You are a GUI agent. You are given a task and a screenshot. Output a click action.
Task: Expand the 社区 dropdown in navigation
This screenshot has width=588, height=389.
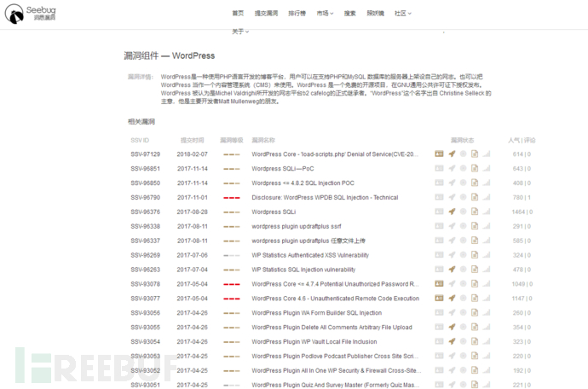pos(403,14)
